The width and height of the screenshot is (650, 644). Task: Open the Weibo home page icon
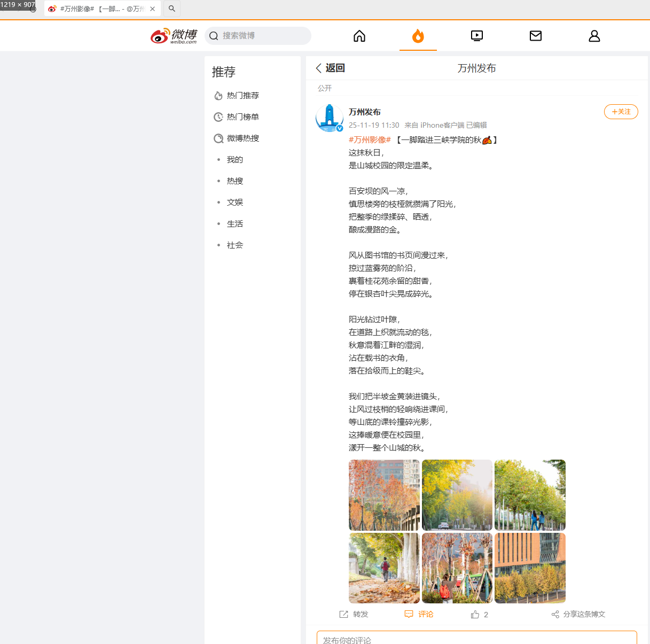[359, 36]
